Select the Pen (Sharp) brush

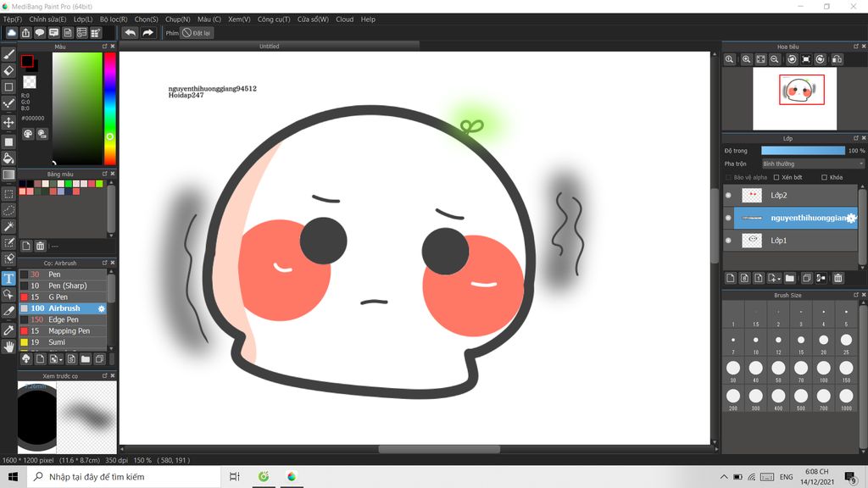click(x=63, y=286)
